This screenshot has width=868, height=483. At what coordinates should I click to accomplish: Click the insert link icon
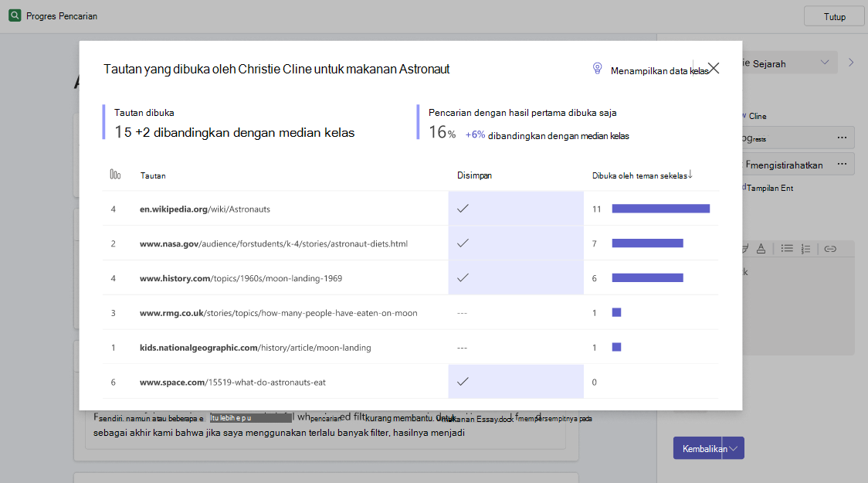point(830,249)
